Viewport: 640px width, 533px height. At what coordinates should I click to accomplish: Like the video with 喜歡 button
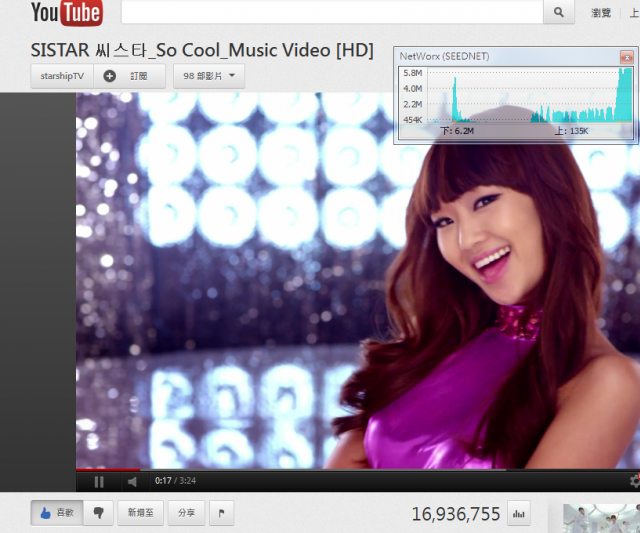[57, 513]
